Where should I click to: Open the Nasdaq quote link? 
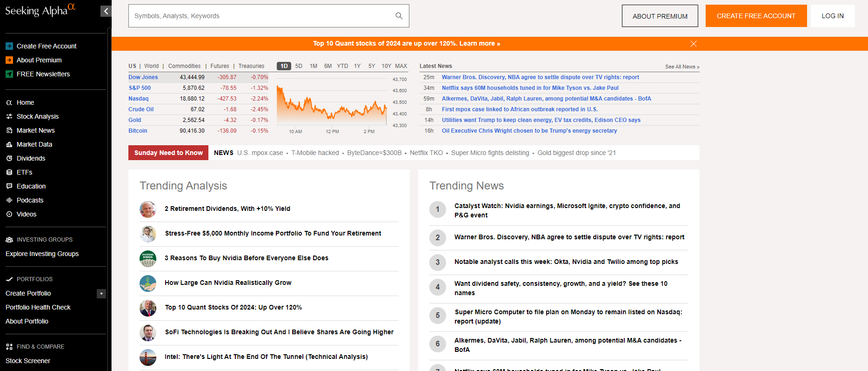pos(139,99)
